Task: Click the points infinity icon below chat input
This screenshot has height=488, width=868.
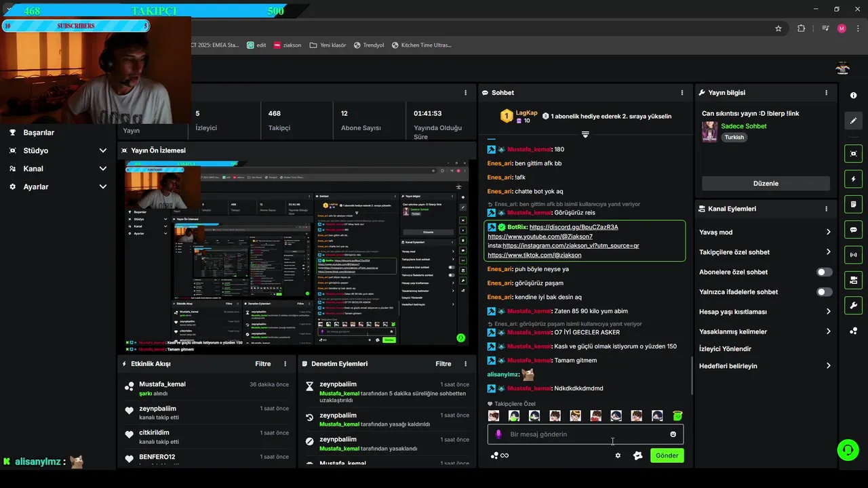Action: [500, 455]
